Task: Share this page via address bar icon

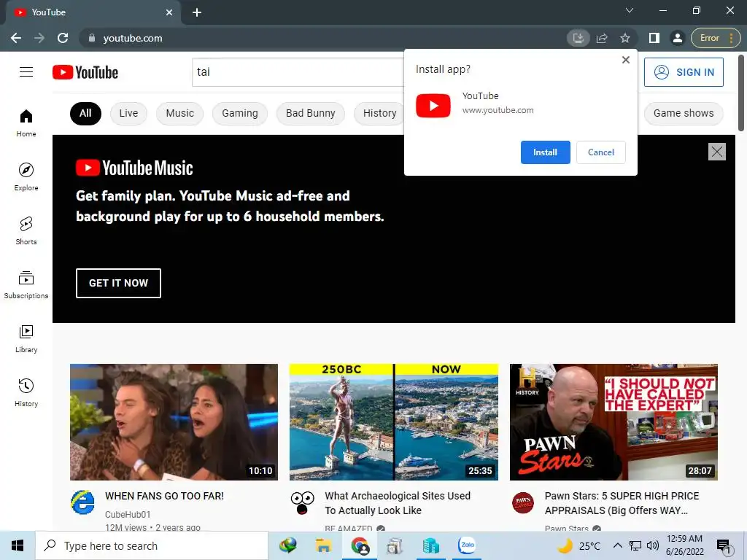Action: click(602, 38)
